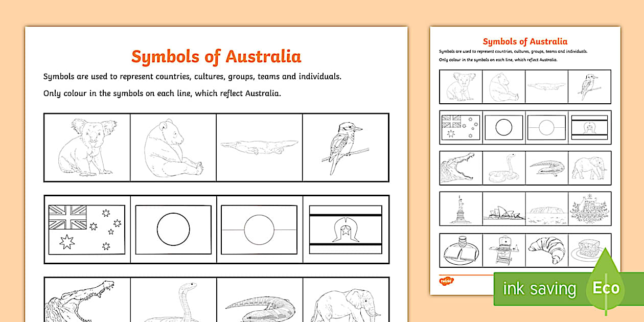
Task: Click the barbecue grill picture
Action: 503,249
